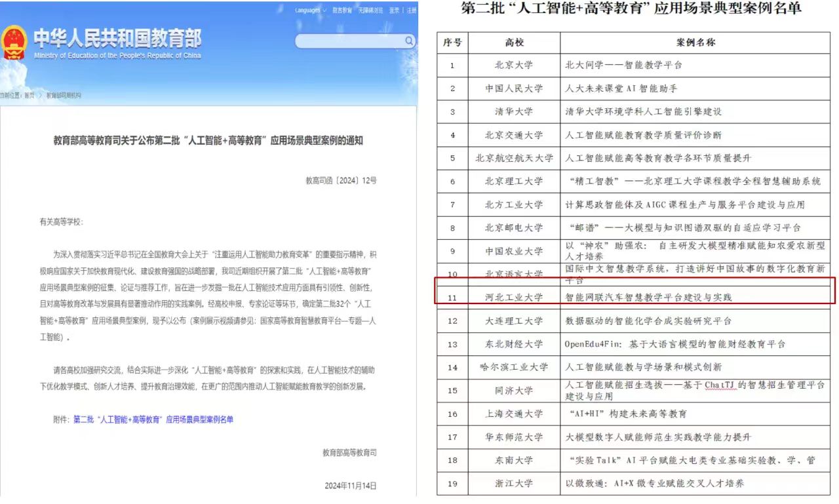Select 无障碍浏览 accessibility mode link

pos(370,10)
